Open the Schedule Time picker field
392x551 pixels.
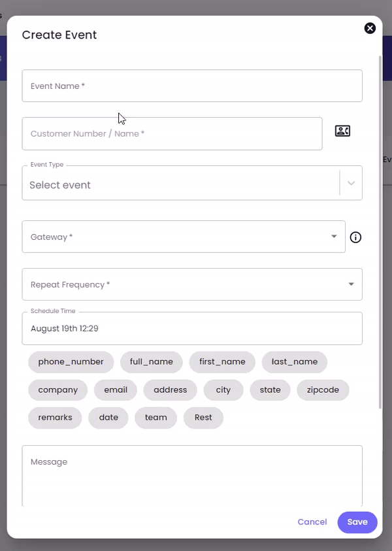tap(192, 328)
